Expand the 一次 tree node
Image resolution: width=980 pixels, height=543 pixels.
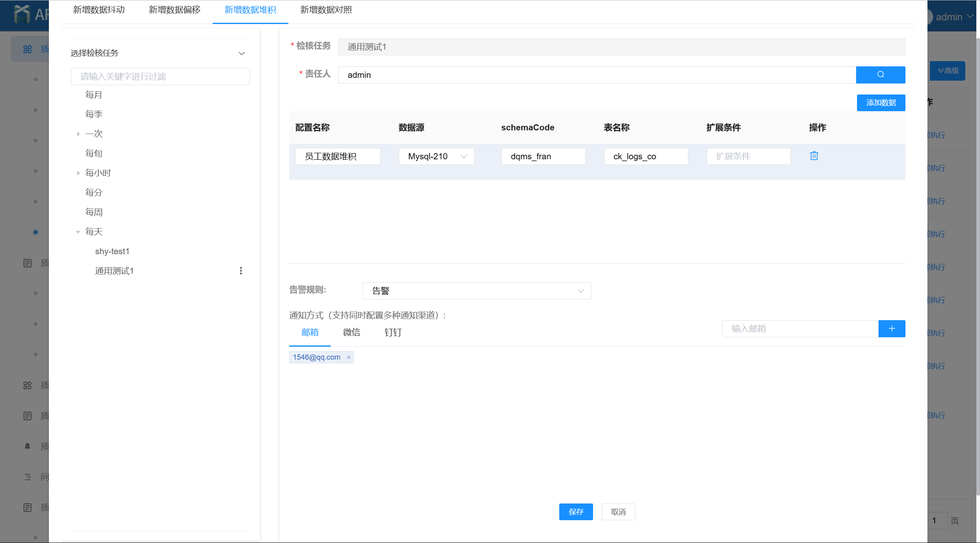click(78, 134)
